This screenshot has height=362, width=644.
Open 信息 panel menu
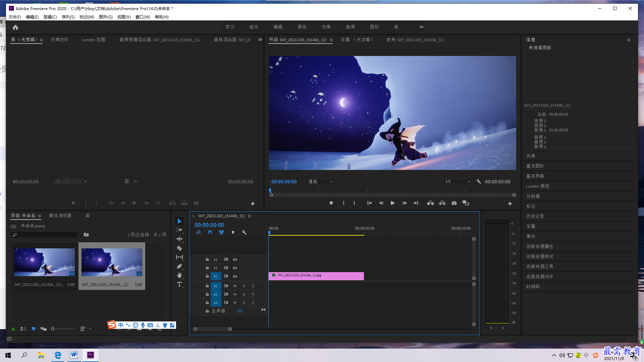629,40
